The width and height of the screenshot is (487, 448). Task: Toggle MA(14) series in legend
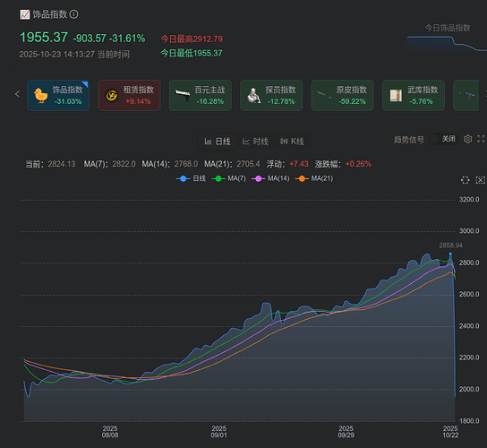[x=270, y=178]
